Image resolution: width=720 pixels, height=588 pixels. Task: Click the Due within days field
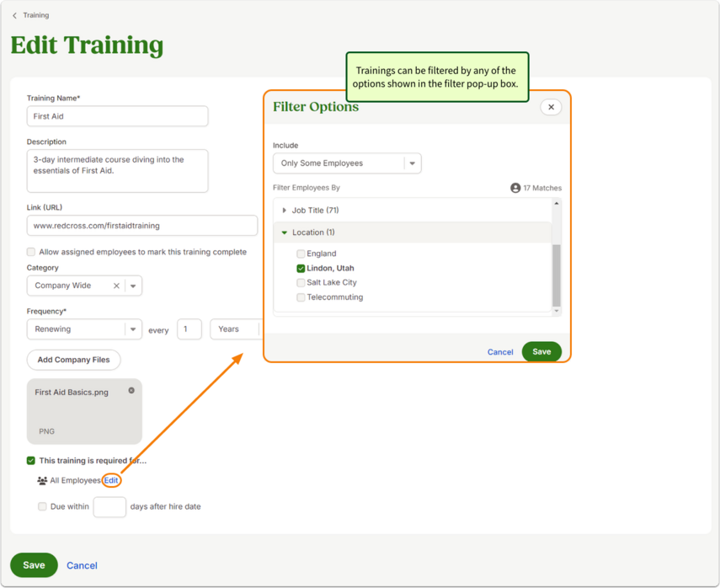click(109, 507)
